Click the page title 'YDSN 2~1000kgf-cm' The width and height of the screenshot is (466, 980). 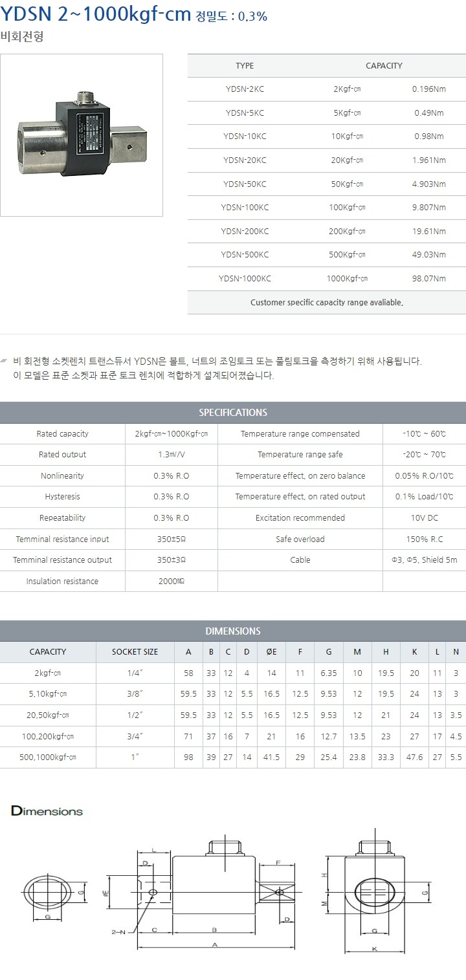click(96, 16)
